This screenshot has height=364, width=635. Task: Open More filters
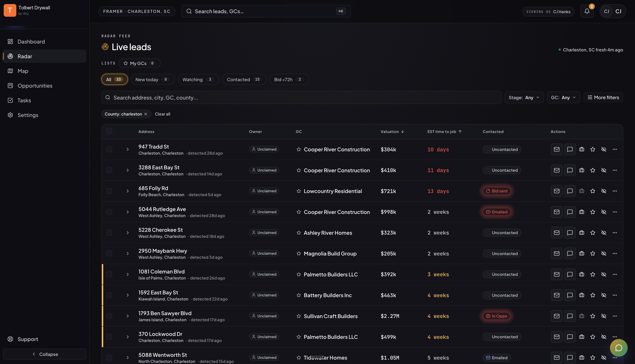click(603, 98)
